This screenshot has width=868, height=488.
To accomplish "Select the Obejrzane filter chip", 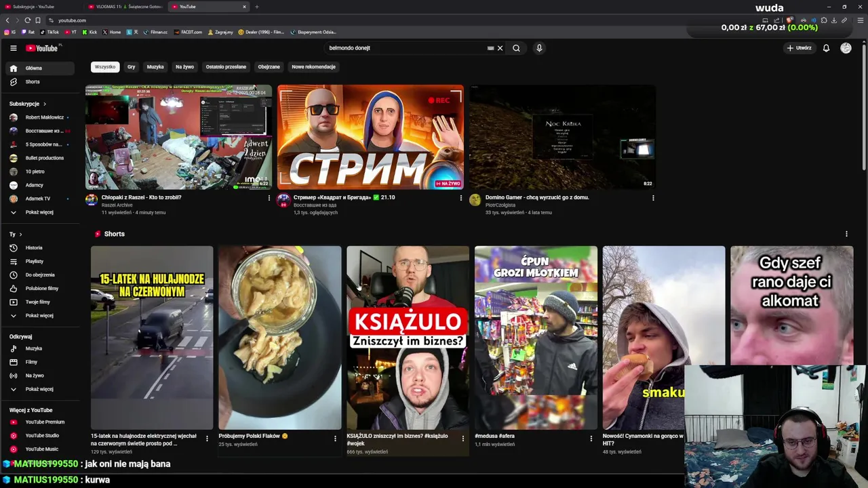I will click(x=269, y=66).
